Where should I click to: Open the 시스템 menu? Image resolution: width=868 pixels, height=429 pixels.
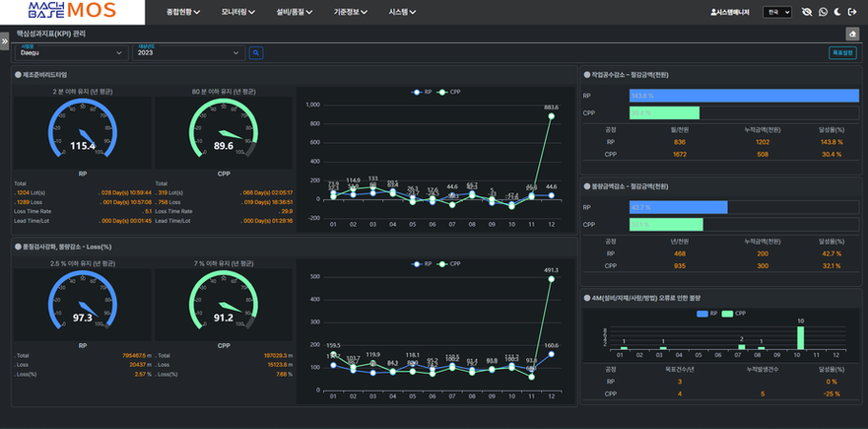point(402,12)
